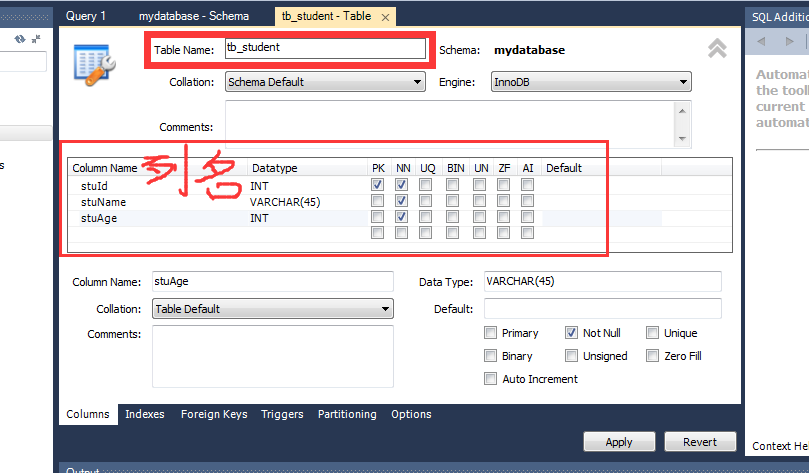The height and width of the screenshot is (473, 809).
Task: Toggle NN checkbox for stuId row
Action: (x=401, y=185)
